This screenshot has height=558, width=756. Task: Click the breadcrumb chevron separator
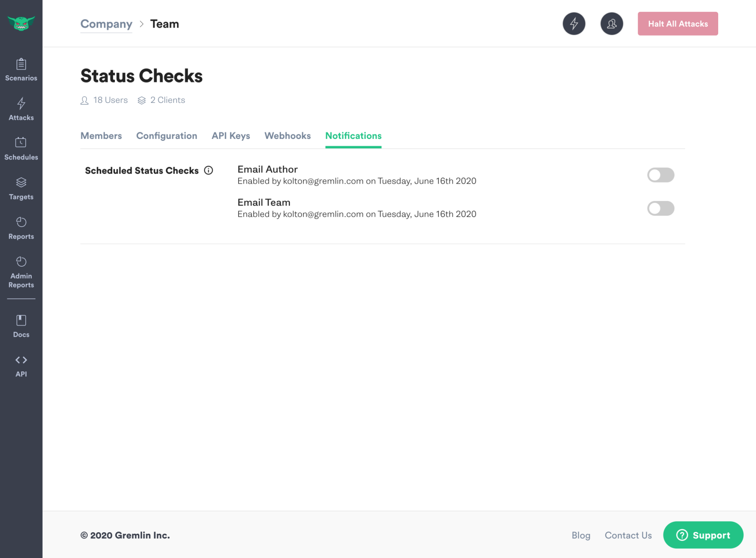click(x=142, y=24)
